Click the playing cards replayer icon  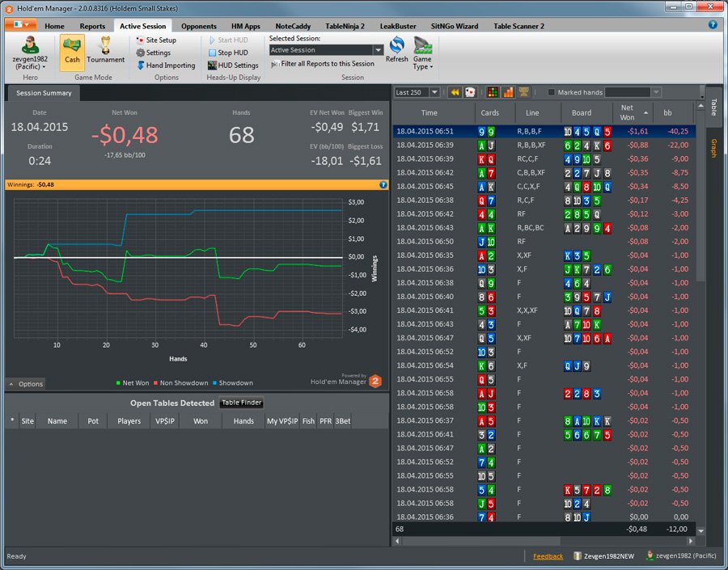(x=470, y=92)
